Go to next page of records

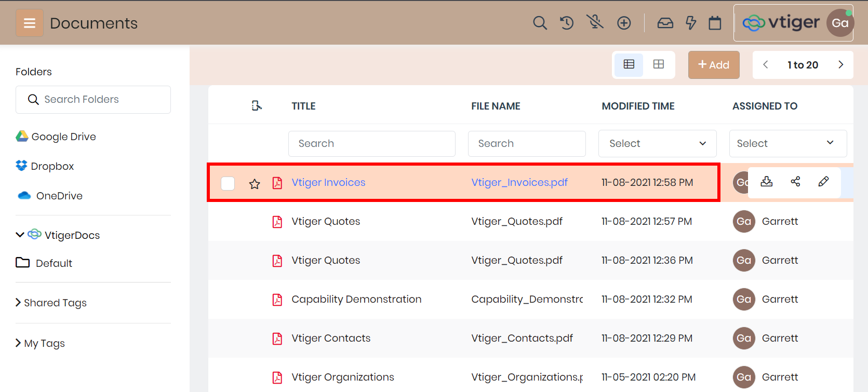point(840,64)
